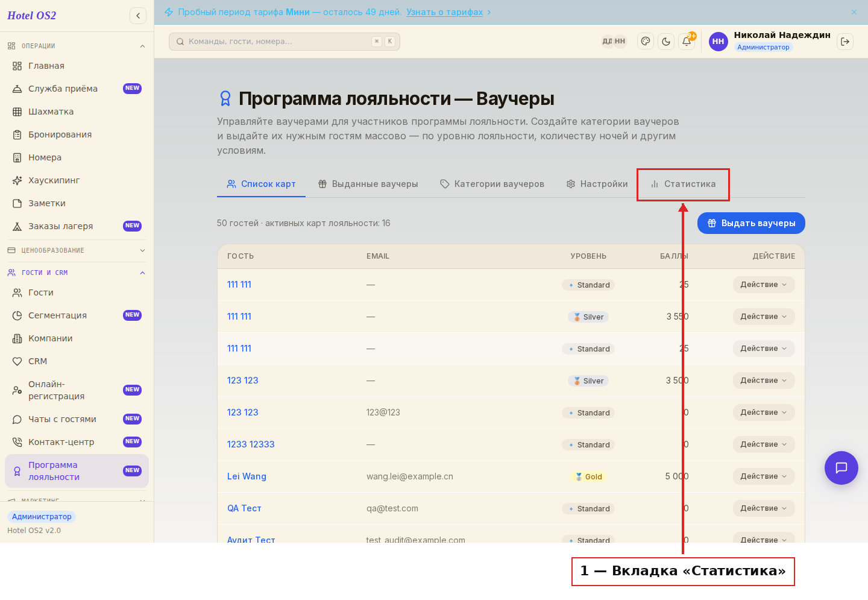Open Программа лояльности item
This screenshot has width=868, height=600.
[x=77, y=471]
